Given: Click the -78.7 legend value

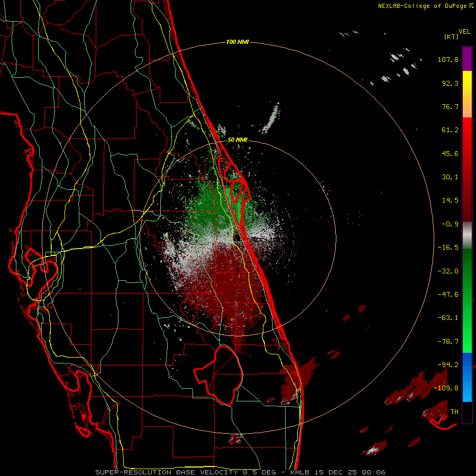Looking at the screenshot, I should tap(448, 342).
